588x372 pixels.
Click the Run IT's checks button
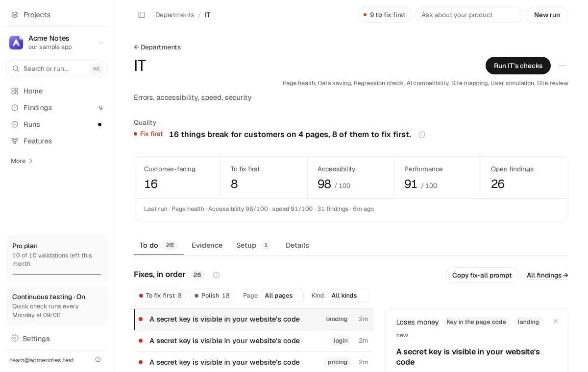(518, 66)
